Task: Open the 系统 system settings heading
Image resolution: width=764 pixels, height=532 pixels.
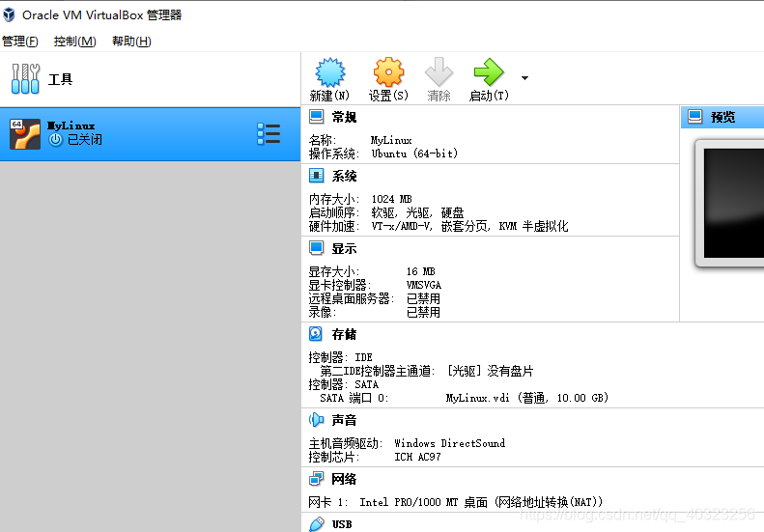Action: (345, 176)
